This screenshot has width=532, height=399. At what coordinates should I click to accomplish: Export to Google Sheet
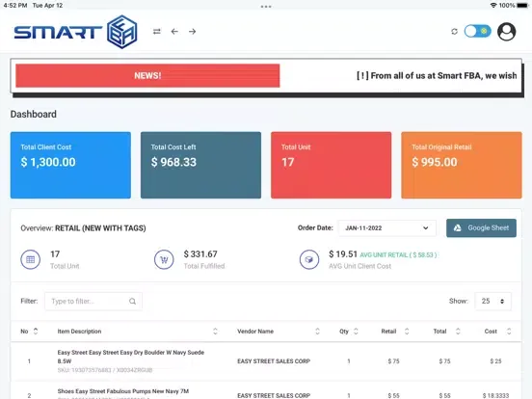coord(481,228)
